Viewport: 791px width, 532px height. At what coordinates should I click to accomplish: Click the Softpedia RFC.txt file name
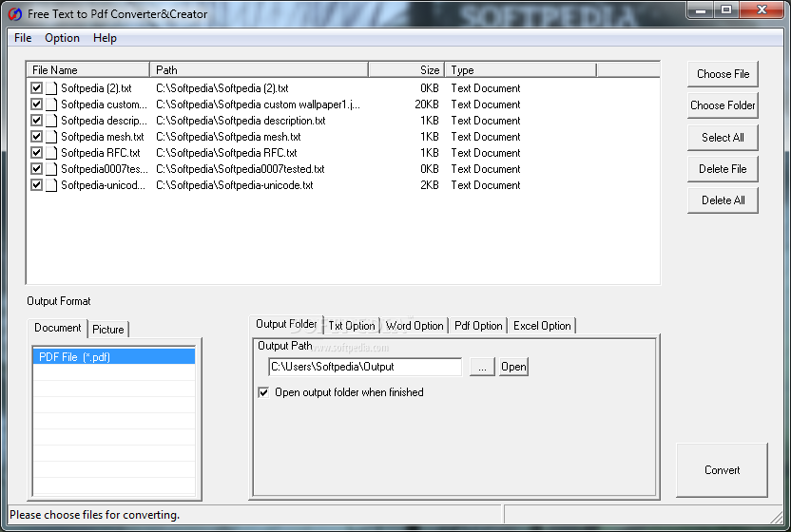click(x=101, y=153)
